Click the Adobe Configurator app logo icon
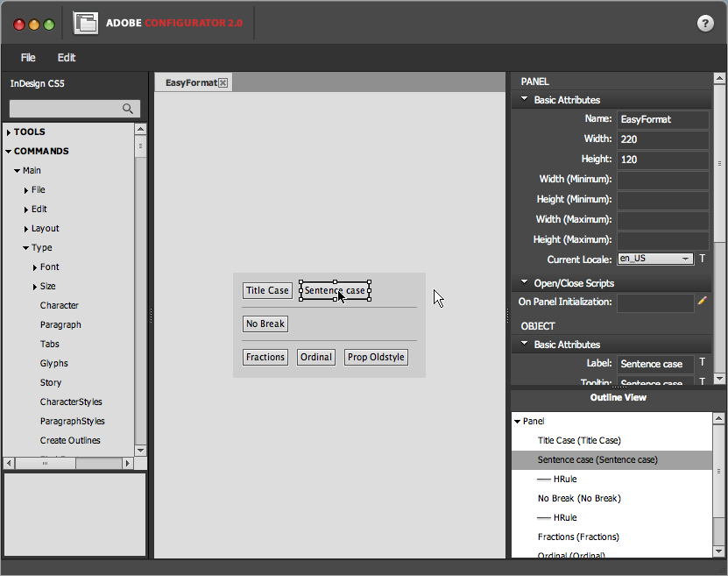728x576 pixels. click(x=86, y=23)
